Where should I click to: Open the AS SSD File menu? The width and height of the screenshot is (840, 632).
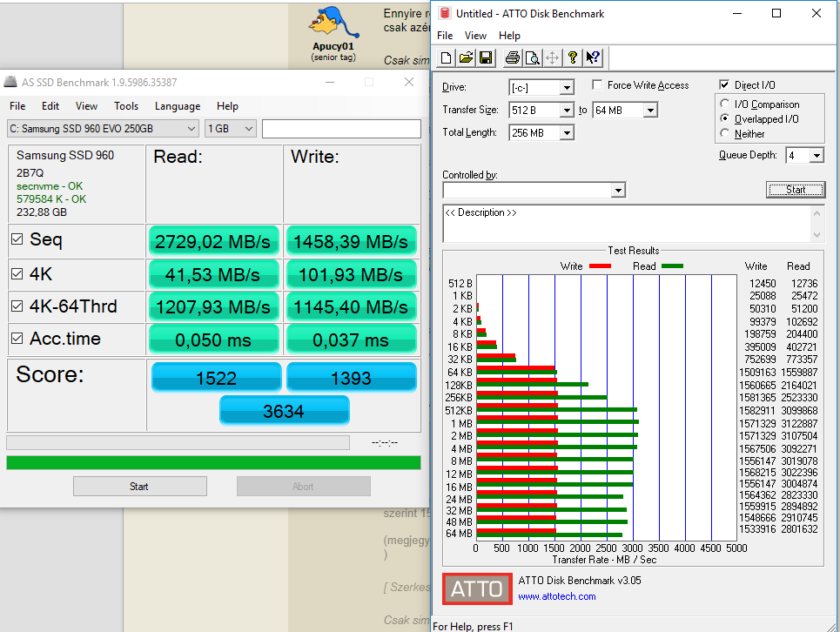(x=17, y=106)
